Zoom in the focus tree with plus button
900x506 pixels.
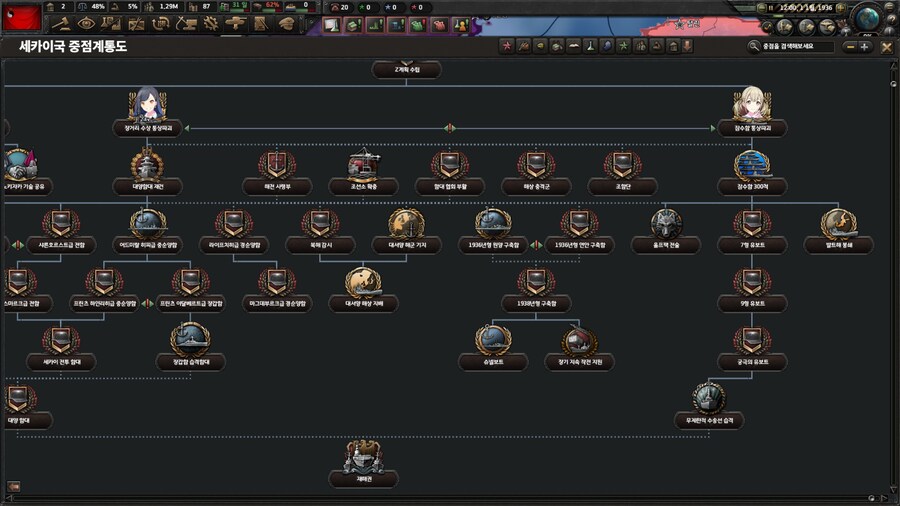coord(865,46)
